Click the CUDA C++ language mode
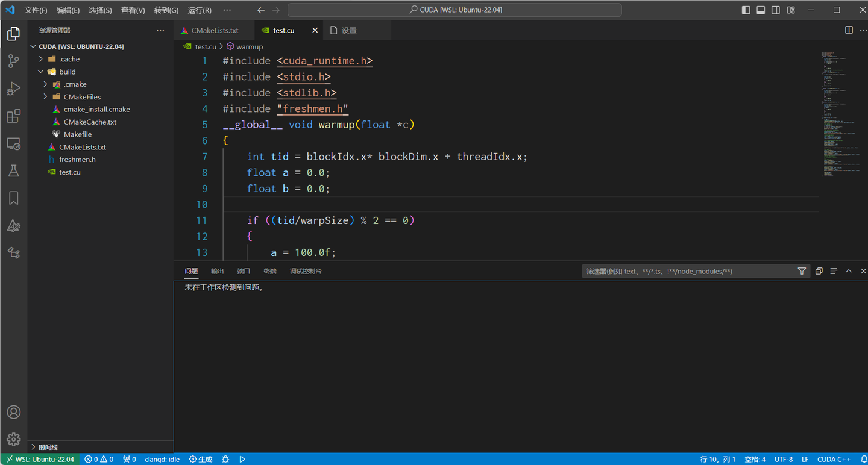The image size is (868, 465). pyautogui.click(x=834, y=459)
